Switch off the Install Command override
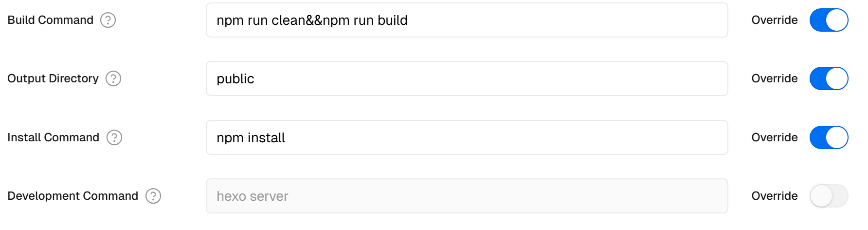 click(x=829, y=137)
